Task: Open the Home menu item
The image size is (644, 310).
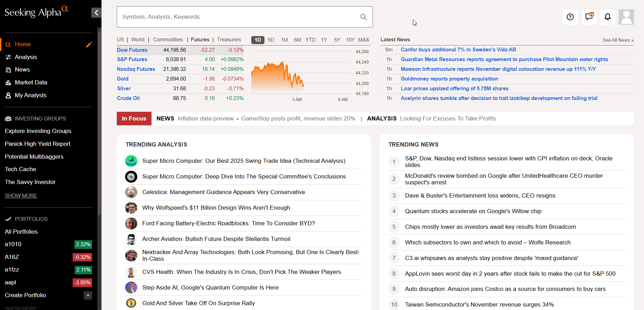Action: pyautogui.click(x=23, y=44)
